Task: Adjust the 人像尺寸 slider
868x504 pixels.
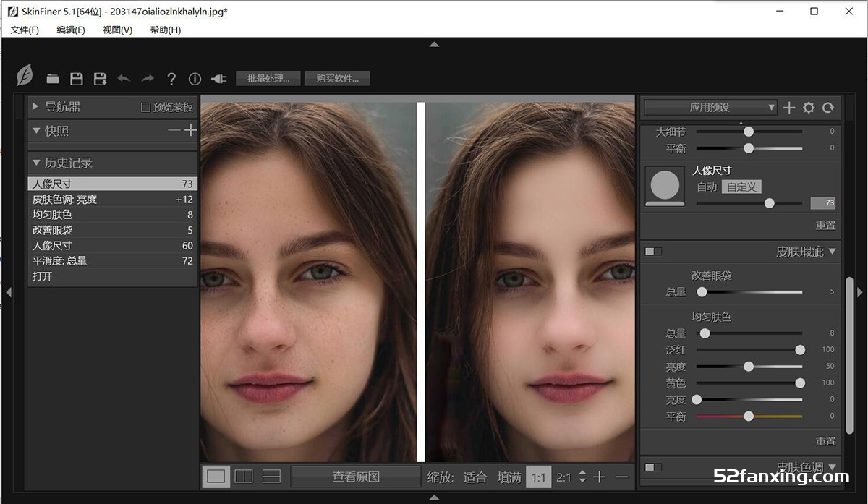Action: tap(749, 203)
